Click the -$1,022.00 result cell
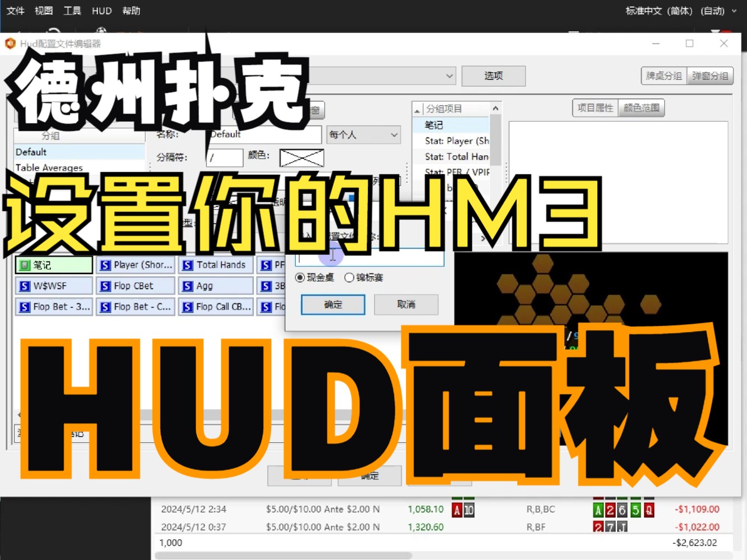747x560 pixels. (697, 527)
